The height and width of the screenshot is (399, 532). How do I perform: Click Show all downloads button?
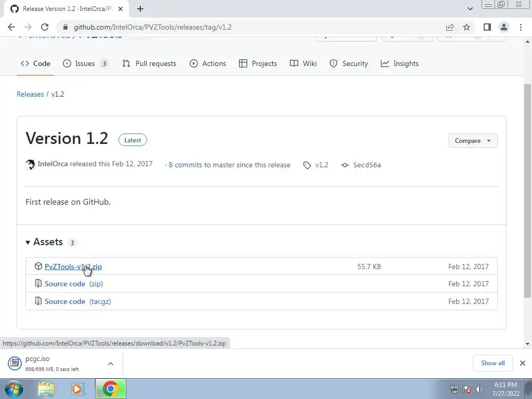(x=493, y=363)
